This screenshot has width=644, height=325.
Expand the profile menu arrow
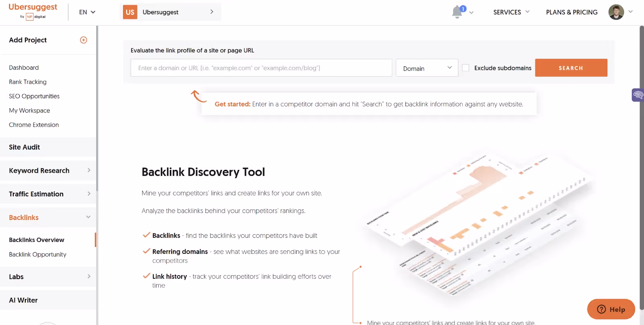[x=631, y=12]
